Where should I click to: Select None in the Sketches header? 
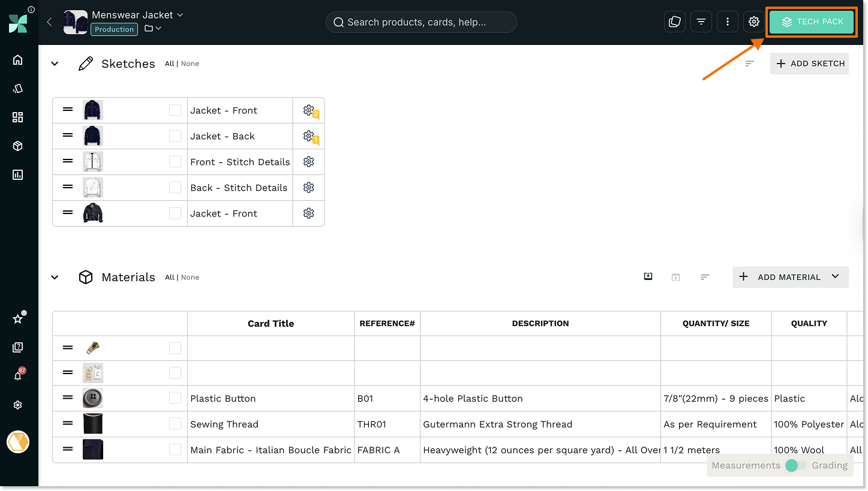[x=190, y=64]
